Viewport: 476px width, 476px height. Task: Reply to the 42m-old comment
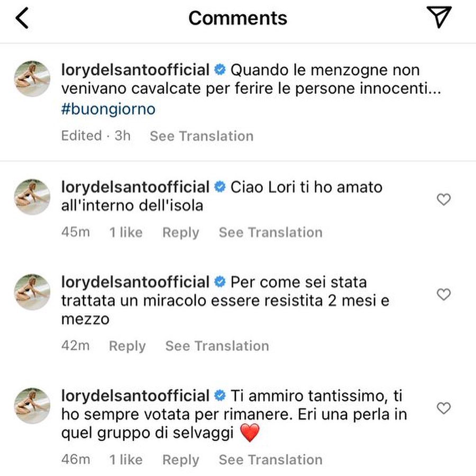coord(127,346)
